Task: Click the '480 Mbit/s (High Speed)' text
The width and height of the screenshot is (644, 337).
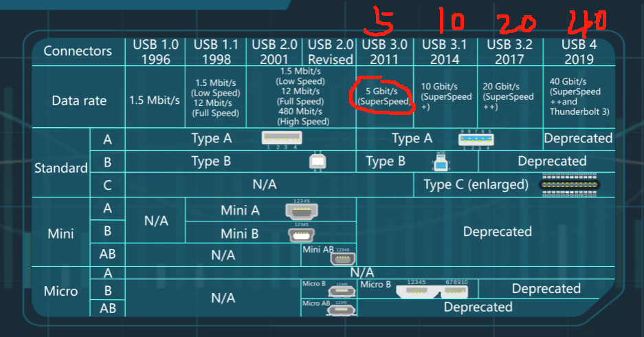Action: click(302, 116)
